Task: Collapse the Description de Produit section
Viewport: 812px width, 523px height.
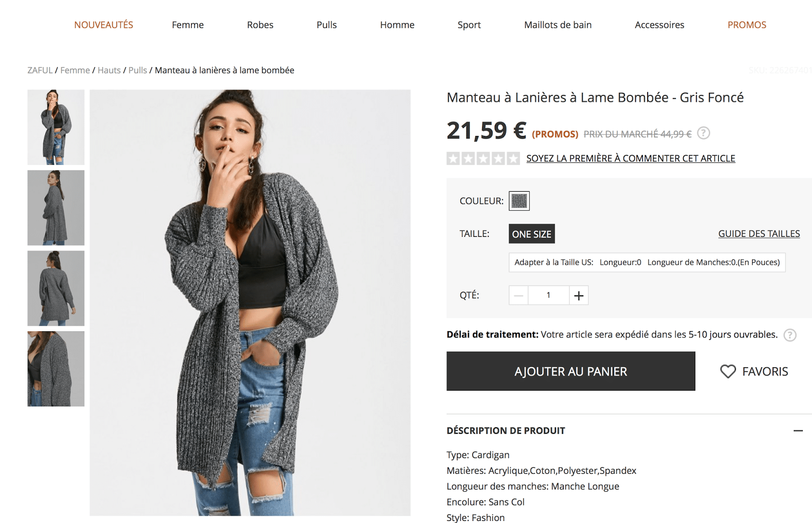Action: click(x=798, y=431)
